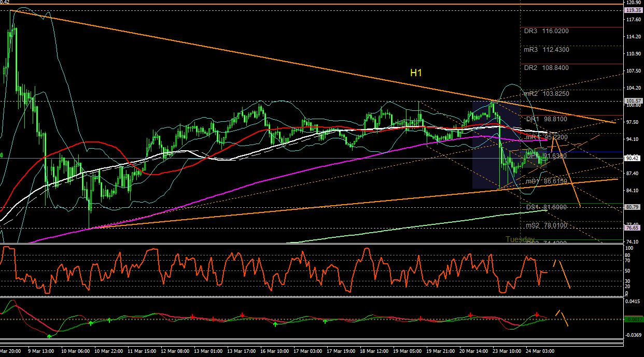Select the mR2 103.8250 pivot label

[546, 94]
